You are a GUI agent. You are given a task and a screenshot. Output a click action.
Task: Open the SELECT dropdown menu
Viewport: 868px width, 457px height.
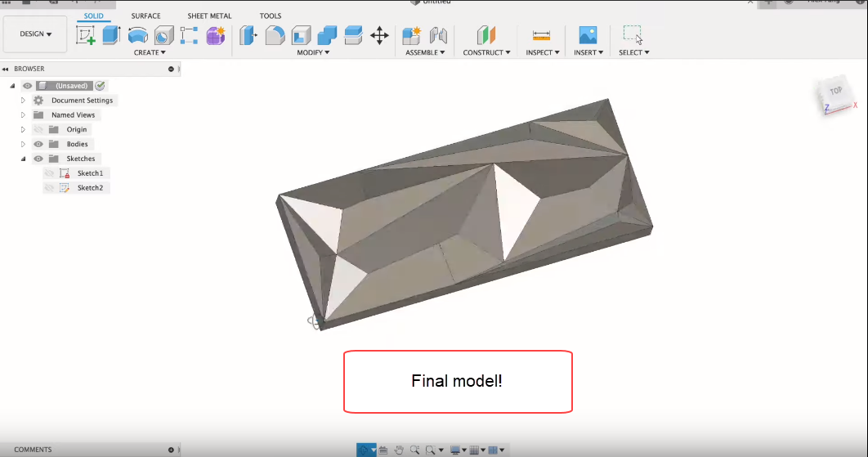(634, 52)
